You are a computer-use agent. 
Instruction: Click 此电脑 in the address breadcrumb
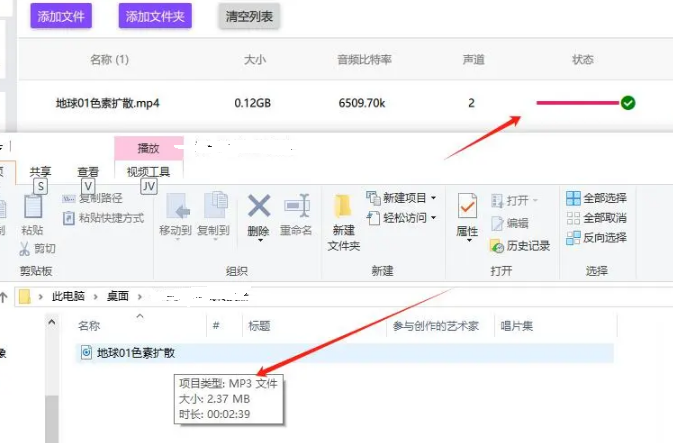coord(68,296)
